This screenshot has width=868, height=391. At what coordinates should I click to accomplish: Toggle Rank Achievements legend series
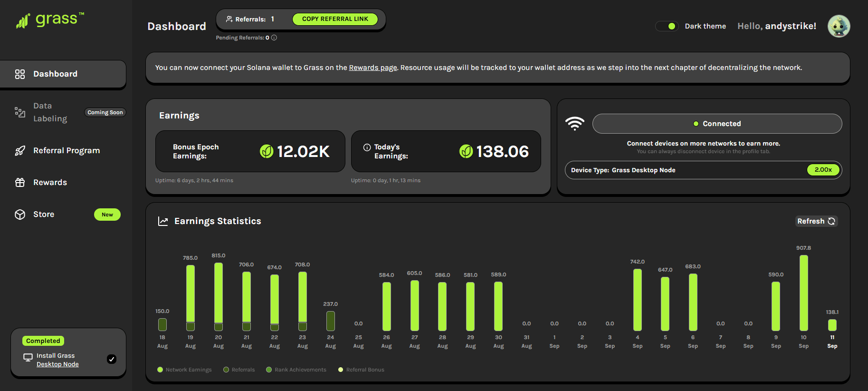click(x=296, y=370)
